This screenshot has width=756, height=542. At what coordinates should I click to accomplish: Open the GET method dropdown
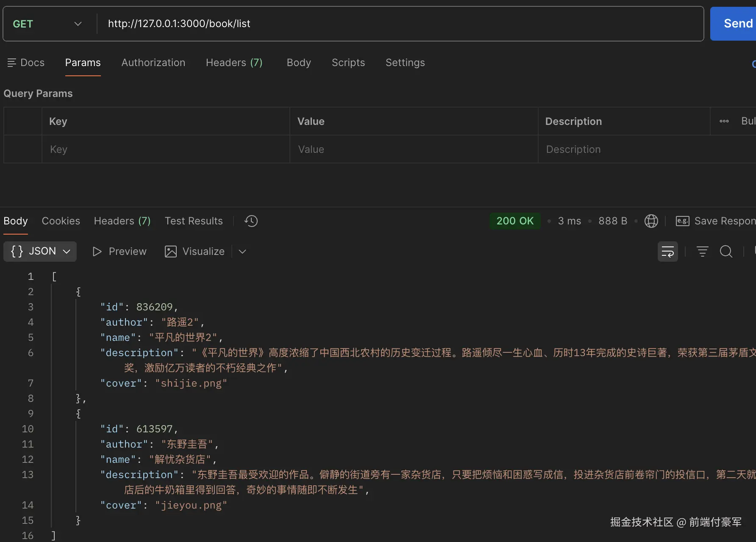pos(47,24)
